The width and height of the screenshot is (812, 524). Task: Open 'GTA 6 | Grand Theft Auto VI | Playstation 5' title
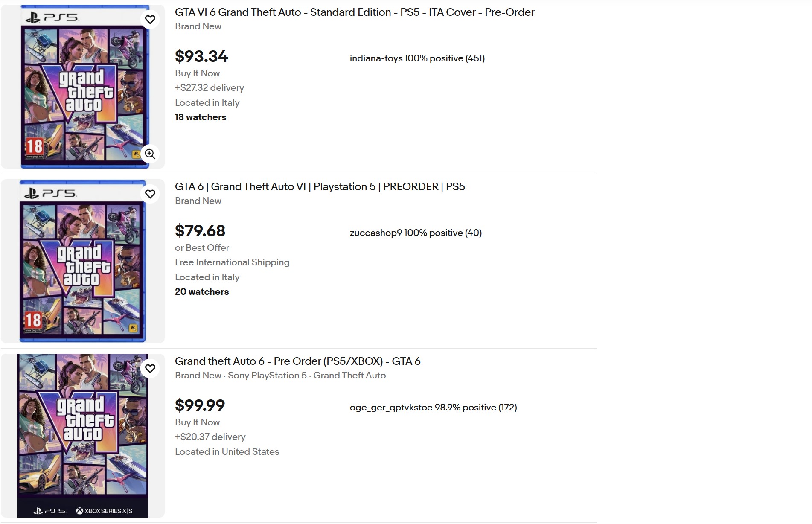pyautogui.click(x=320, y=187)
